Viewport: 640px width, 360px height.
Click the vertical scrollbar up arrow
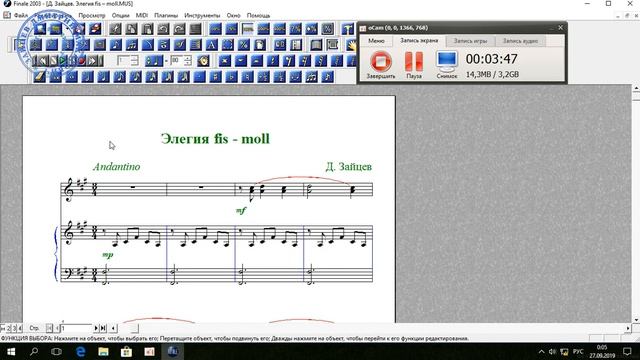(636, 88)
